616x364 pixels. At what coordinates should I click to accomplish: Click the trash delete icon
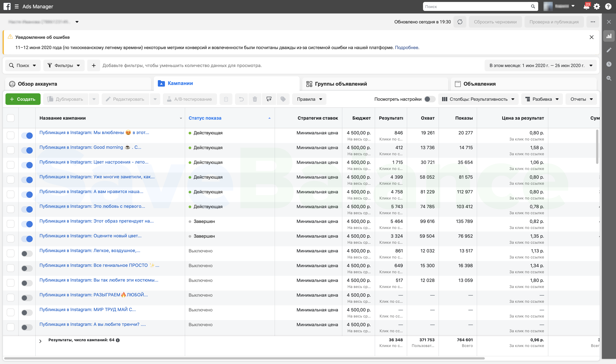[255, 99]
